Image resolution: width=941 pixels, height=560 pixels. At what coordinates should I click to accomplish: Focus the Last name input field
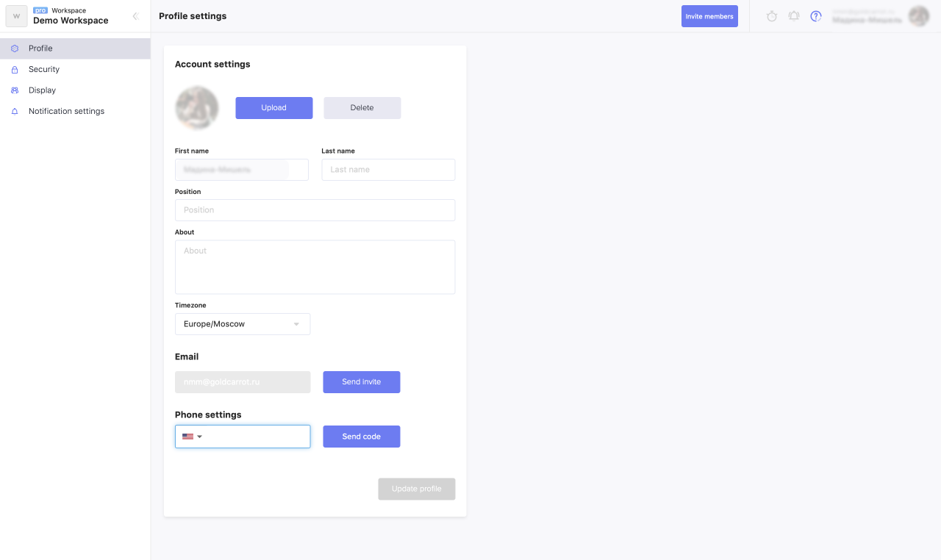pyautogui.click(x=388, y=170)
